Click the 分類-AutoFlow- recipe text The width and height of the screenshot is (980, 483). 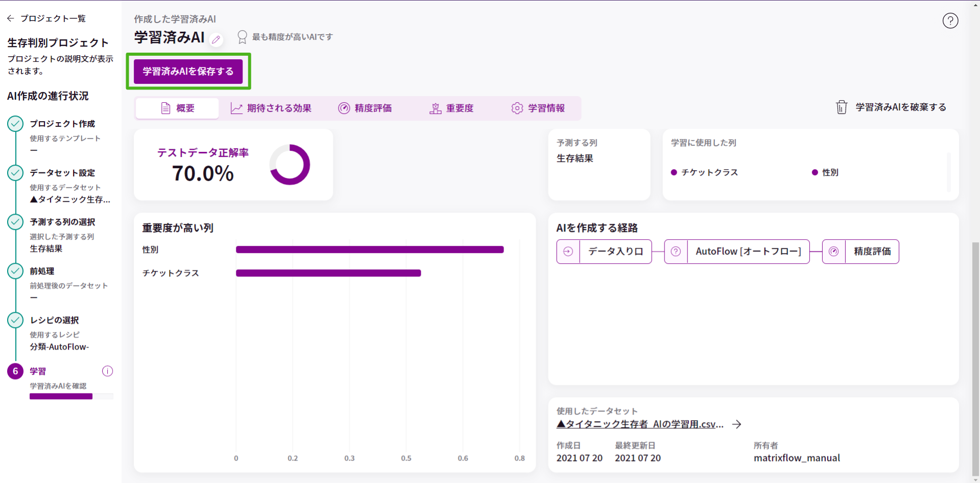(x=59, y=347)
